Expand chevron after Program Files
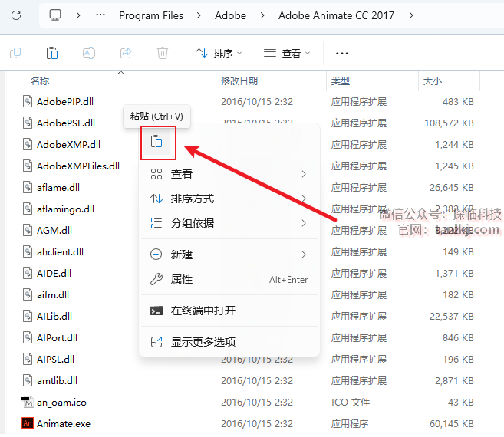The width and height of the screenshot is (504, 437). click(x=199, y=15)
